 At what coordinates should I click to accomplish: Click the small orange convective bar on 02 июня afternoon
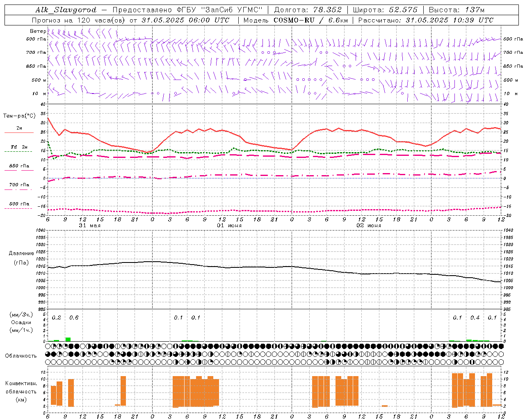point(385,406)
